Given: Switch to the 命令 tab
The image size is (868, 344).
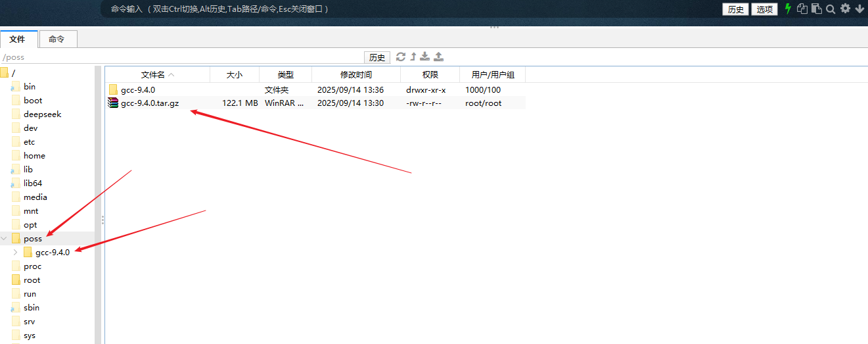Looking at the screenshot, I should click(x=58, y=39).
